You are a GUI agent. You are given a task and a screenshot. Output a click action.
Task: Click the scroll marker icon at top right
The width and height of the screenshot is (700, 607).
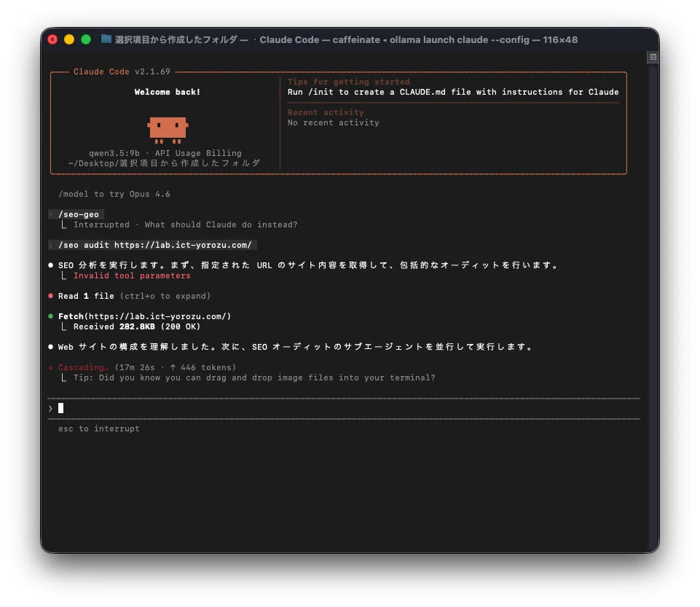(653, 57)
